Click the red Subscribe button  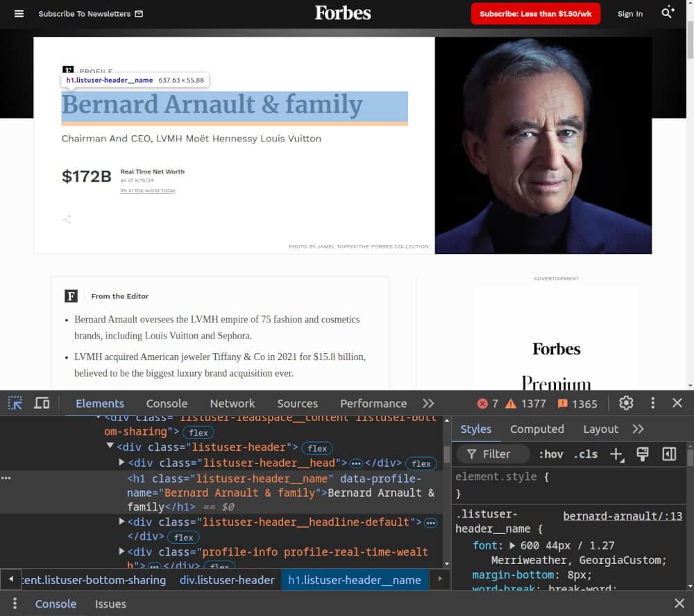pyautogui.click(x=535, y=13)
